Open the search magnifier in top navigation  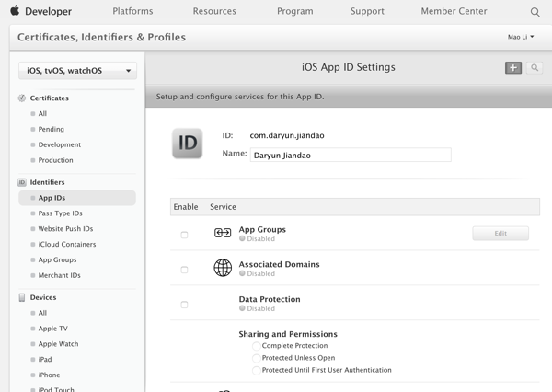535,12
